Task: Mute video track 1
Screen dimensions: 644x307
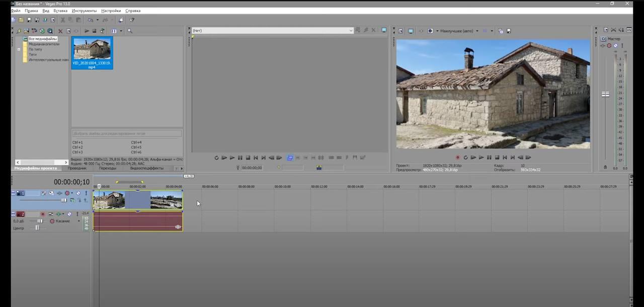Action: click(78, 193)
